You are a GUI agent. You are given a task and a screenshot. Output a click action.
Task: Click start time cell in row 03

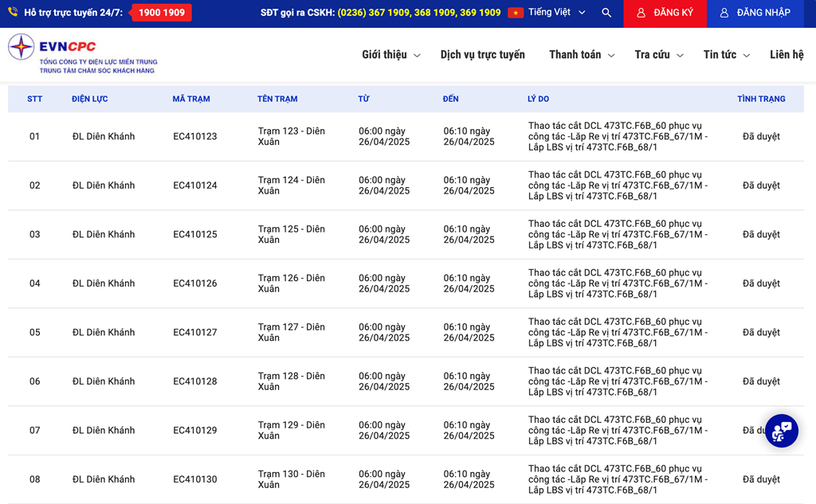pos(384,234)
